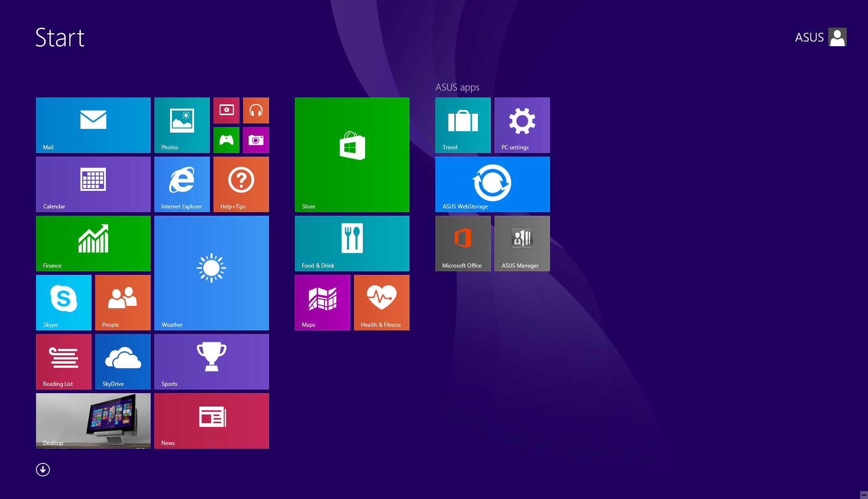Image resolution: width=868 pixels, height=499 pixels.
Task: Open the Mail tile
Action: [x=93, y=125]
